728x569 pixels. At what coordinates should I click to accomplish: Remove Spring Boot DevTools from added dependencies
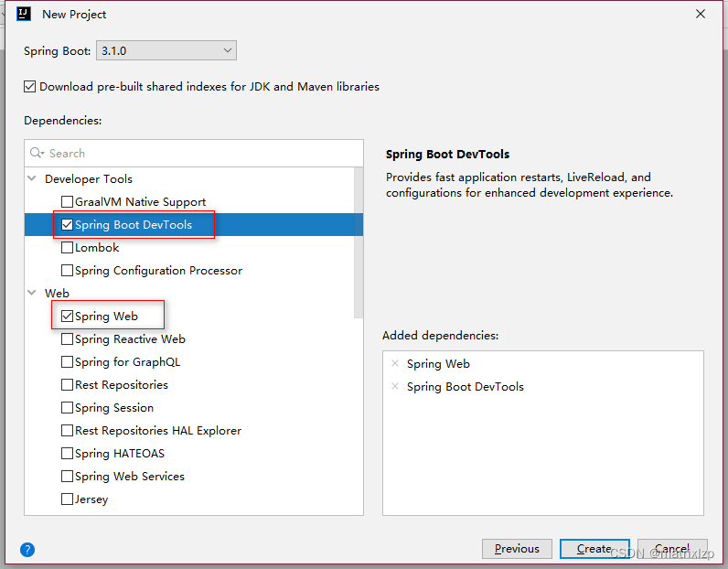pos(395,386)
